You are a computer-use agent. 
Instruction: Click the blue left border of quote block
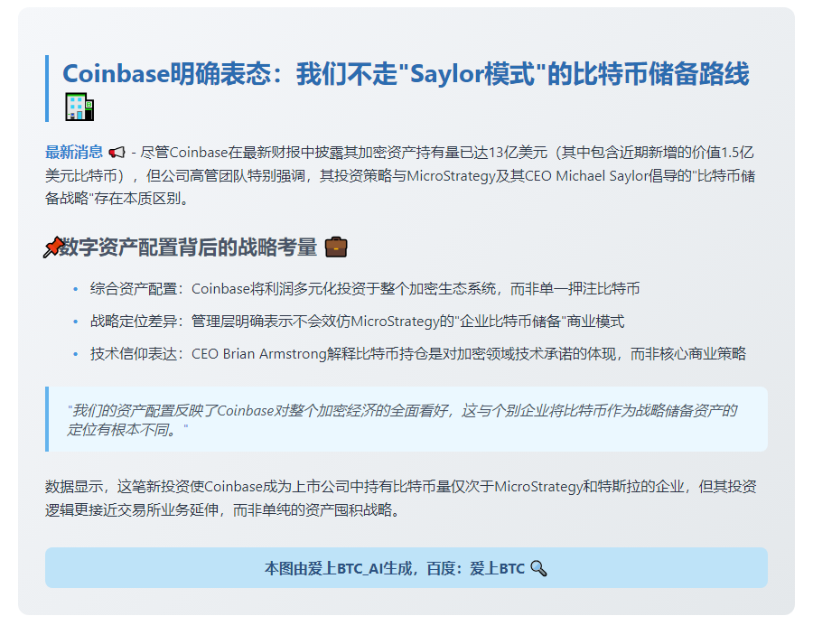(x=47, y=419)
